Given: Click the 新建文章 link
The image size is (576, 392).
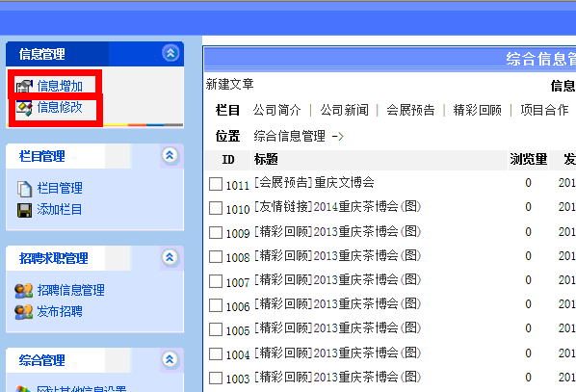Looking at the screenshot, I should pos(229,84).
